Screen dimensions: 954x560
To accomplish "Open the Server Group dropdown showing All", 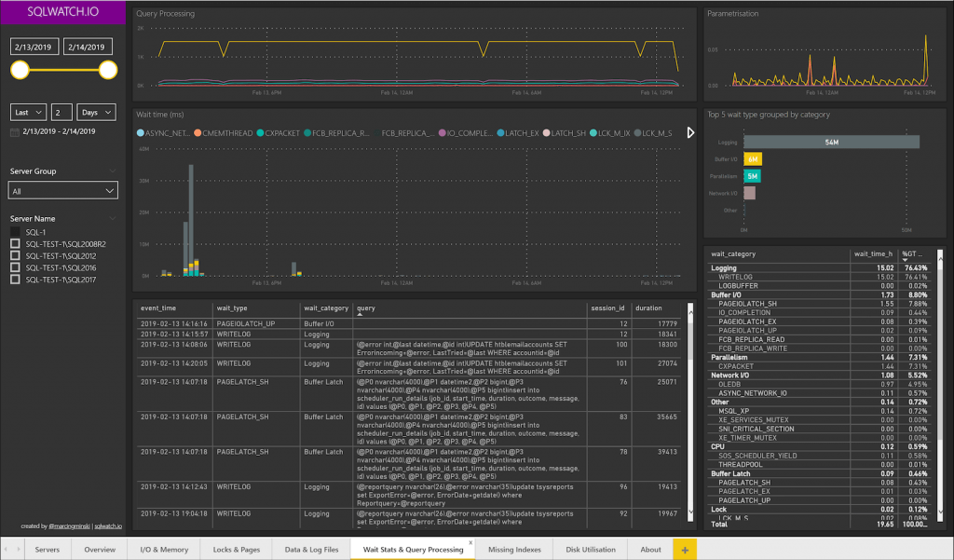I will 62,189.
